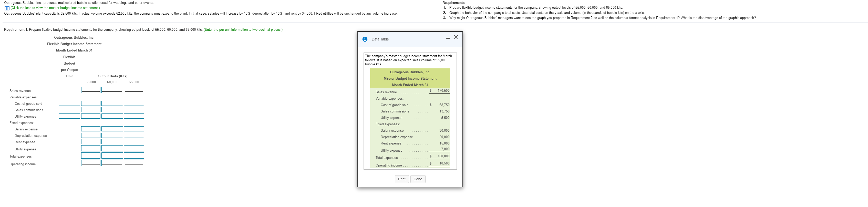Select Depreciation expense 55,000 kits field
The image size is (868, 207).
coord(91,135)
